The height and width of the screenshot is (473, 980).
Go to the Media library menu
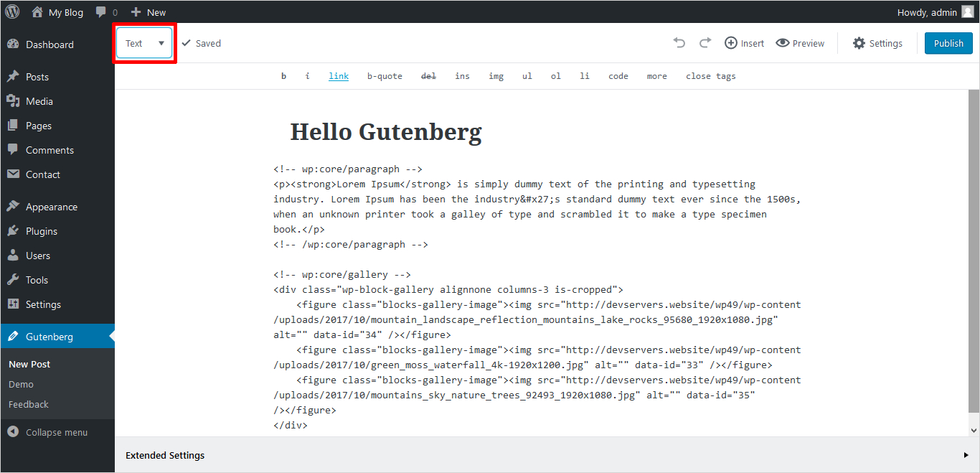click(39, 101)
